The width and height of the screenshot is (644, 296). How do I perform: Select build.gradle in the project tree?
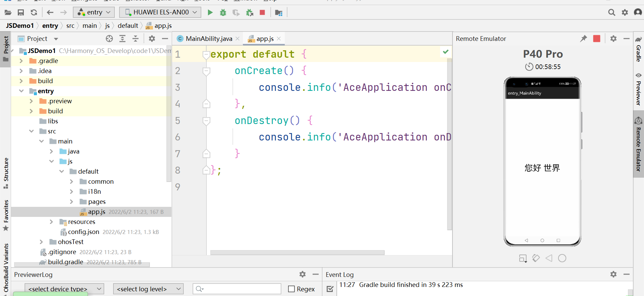click(x=65, y=262)
